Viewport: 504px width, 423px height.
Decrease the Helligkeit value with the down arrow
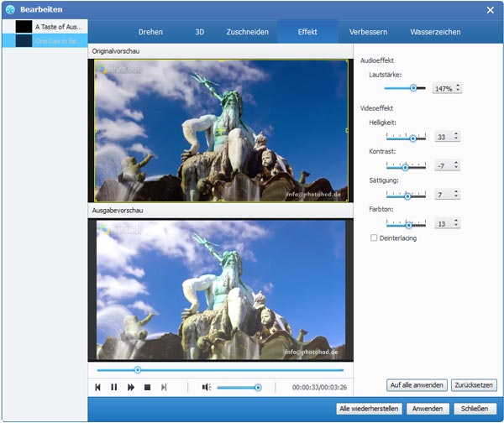[456, 138]
